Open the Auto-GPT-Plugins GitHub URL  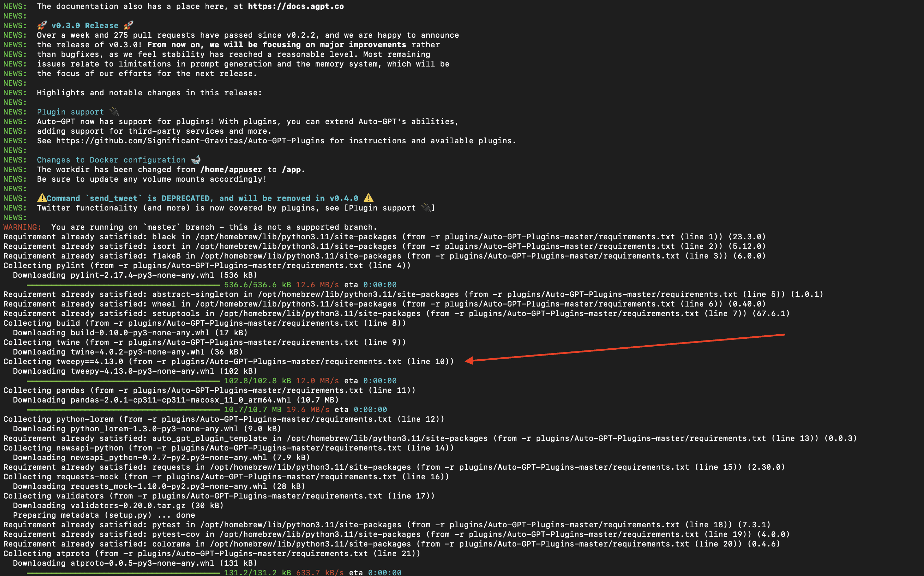point(190,141)
